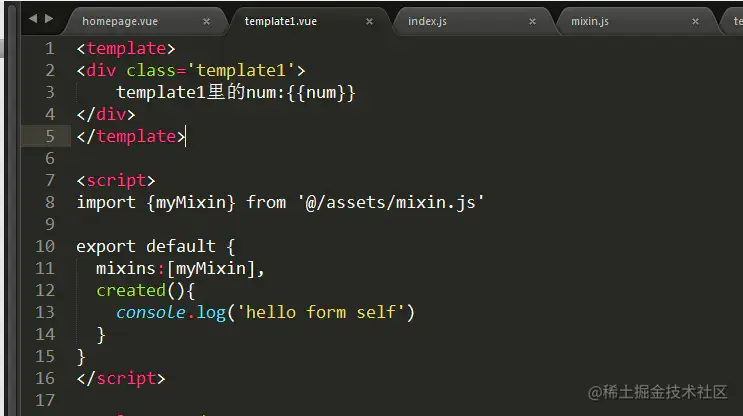
Task: Click the closing </div> tag
Action: click(106, 114)
